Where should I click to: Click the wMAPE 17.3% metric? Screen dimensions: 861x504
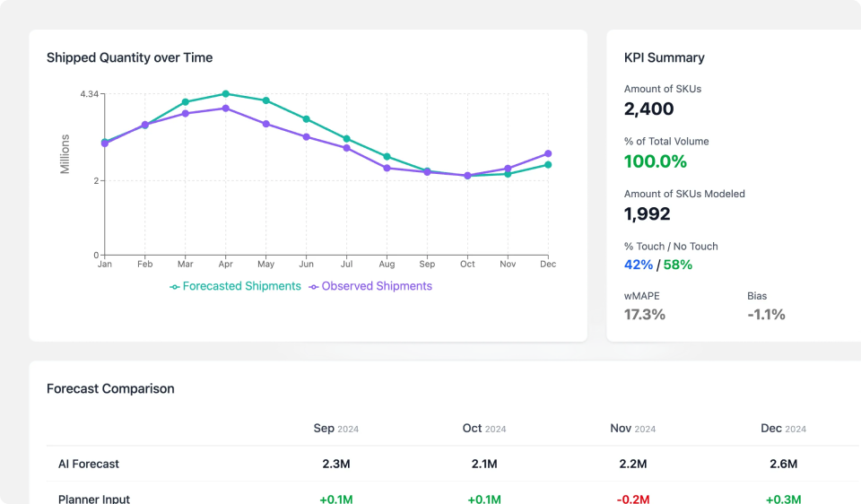(644, 314)
